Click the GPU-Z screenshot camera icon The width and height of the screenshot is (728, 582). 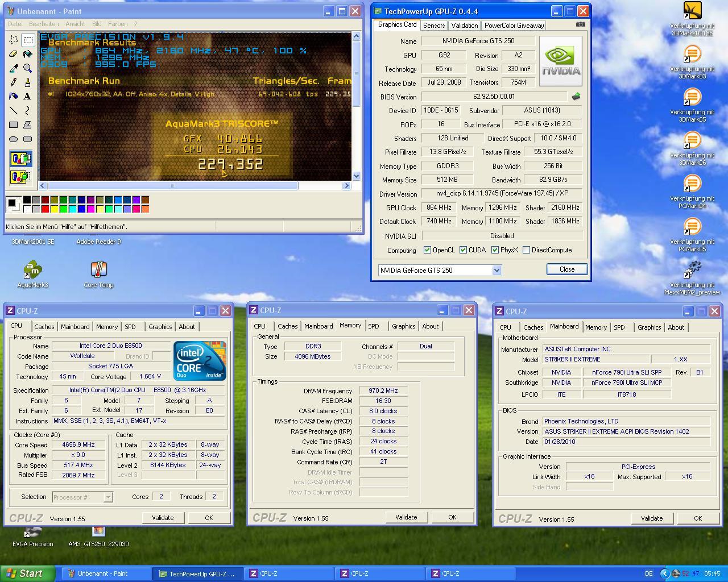point(580,24)
